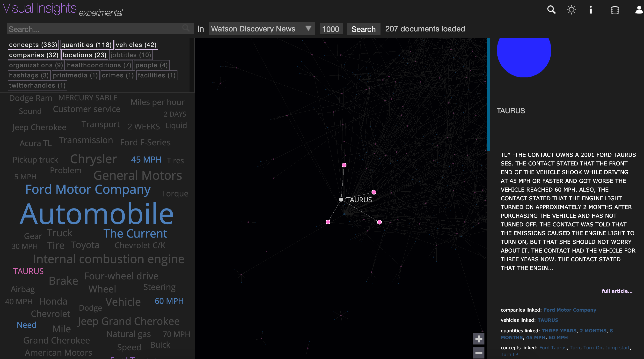Enable the organizations (9) filter
Screen dimensions: 644x359
coord(36,65)
